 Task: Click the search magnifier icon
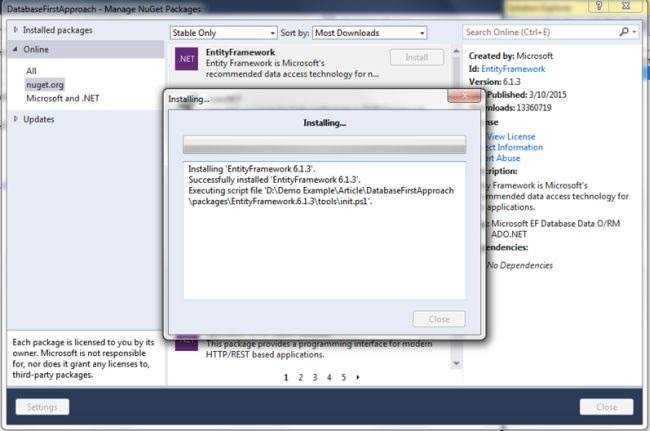[624, 32]
